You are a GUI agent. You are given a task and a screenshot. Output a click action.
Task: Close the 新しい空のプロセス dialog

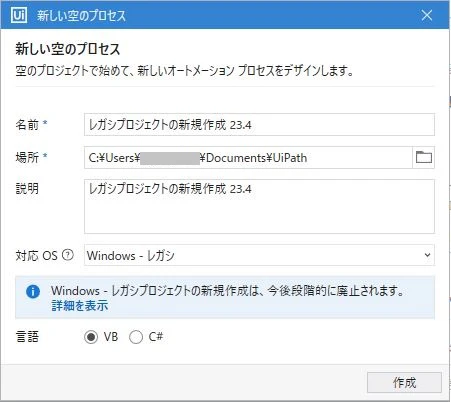click(426, 15)
